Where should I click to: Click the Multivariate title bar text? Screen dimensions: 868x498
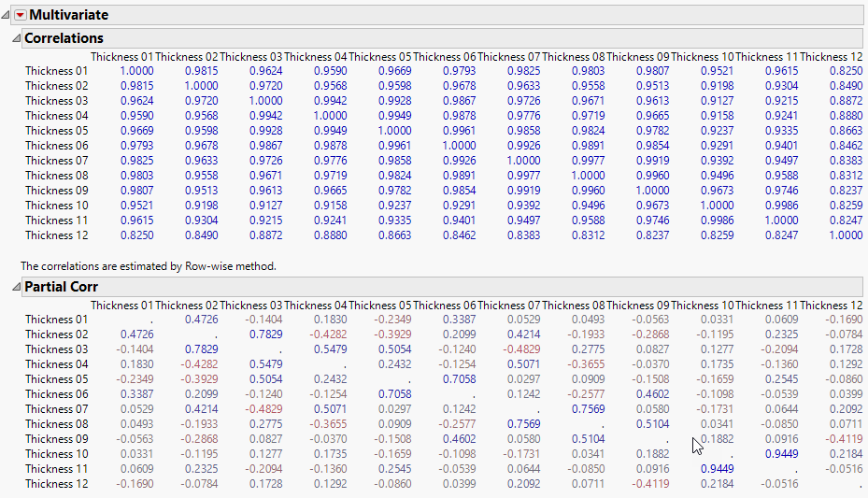68,15
